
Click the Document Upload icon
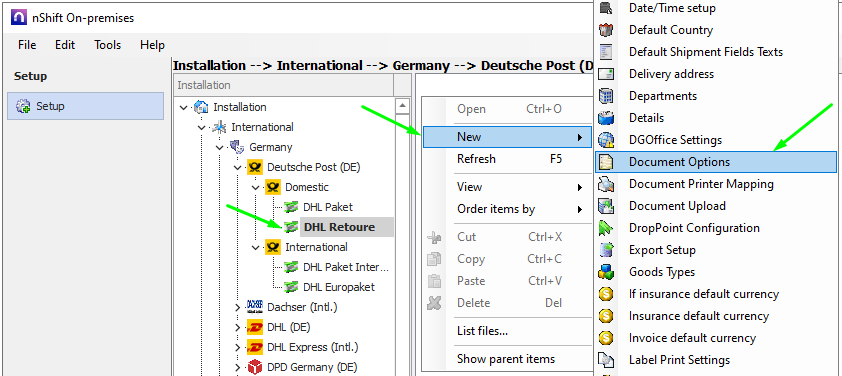tap(606, 206)
